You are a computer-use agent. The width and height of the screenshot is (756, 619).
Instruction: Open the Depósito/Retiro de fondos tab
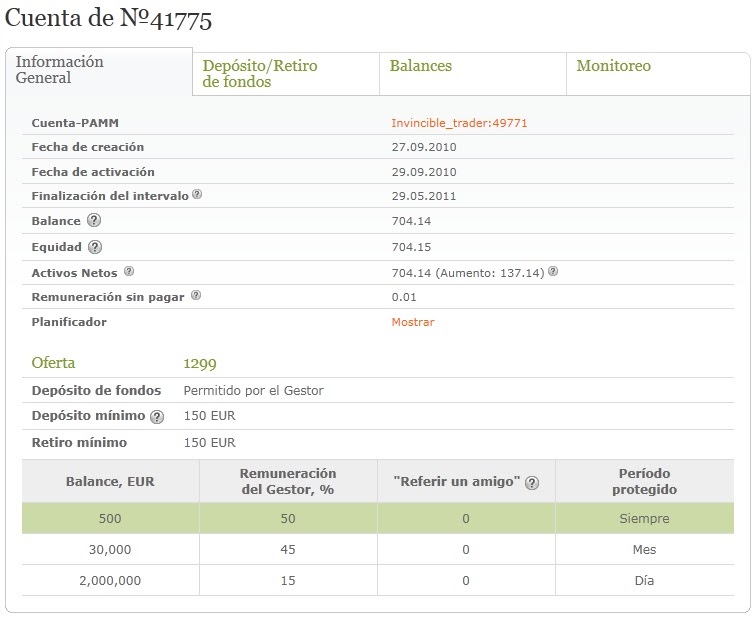pos(286,74)
